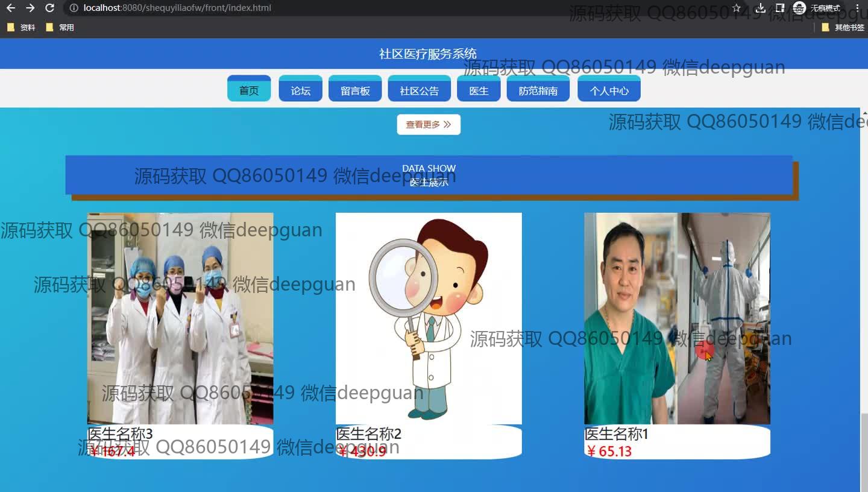Open the 论坛 forum tab
This screenshot has width=868, height=492.
300,90
